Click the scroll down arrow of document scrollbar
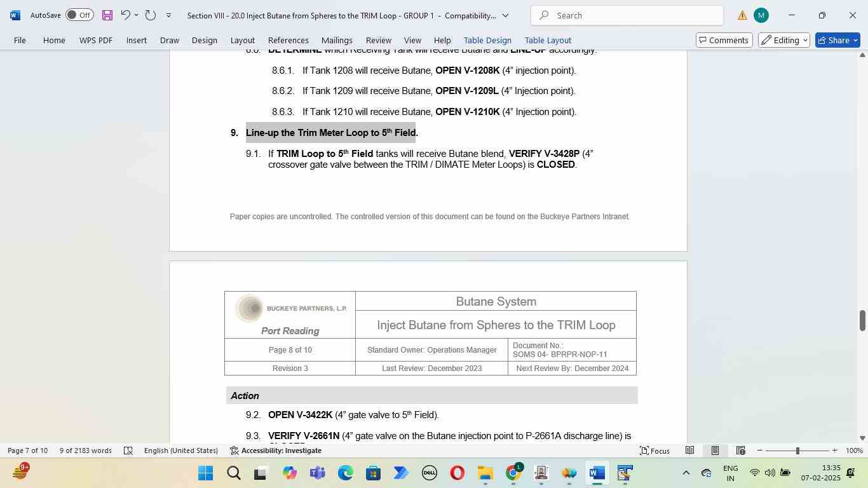Viewport: 868px width, 488px height. click(x=862, y=438)
